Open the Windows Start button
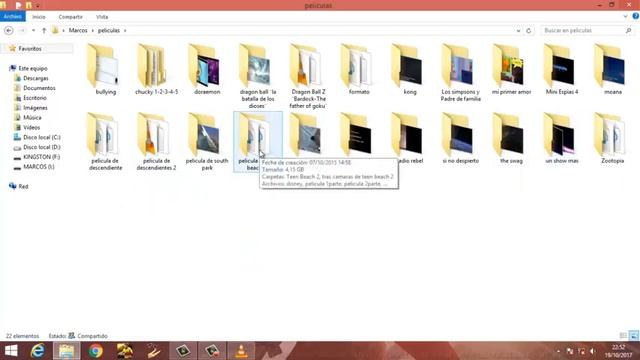 click(11, 351)
